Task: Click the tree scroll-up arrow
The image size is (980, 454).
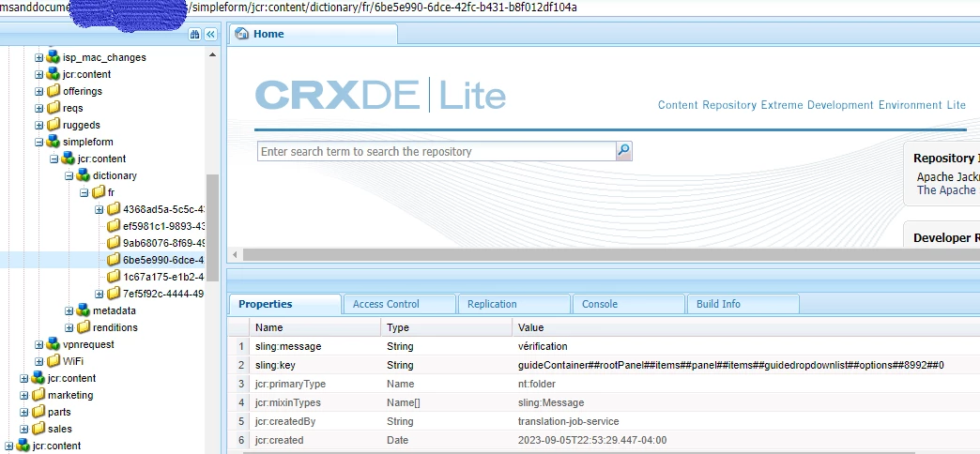Action: 212,55
